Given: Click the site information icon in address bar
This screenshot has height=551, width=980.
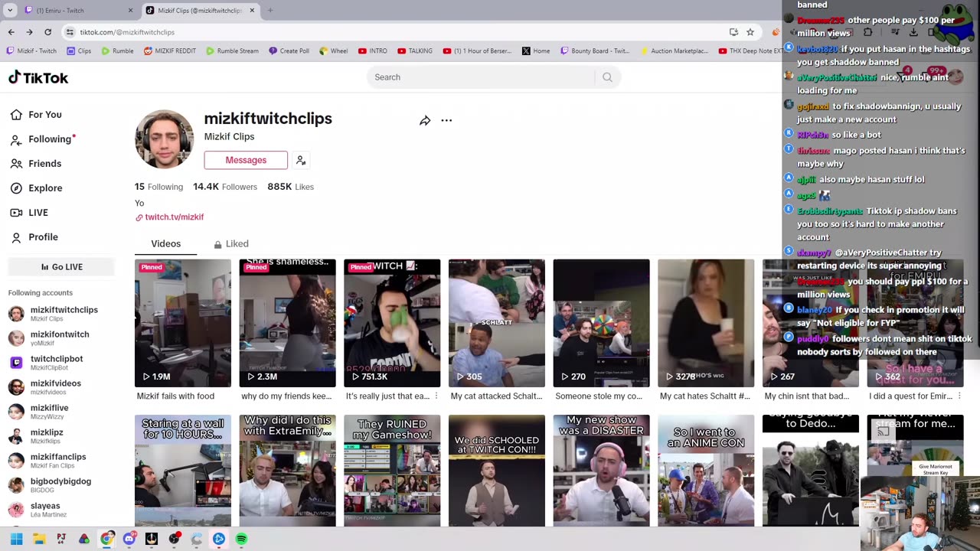Looking at the screenshot, I should point(70,32).
